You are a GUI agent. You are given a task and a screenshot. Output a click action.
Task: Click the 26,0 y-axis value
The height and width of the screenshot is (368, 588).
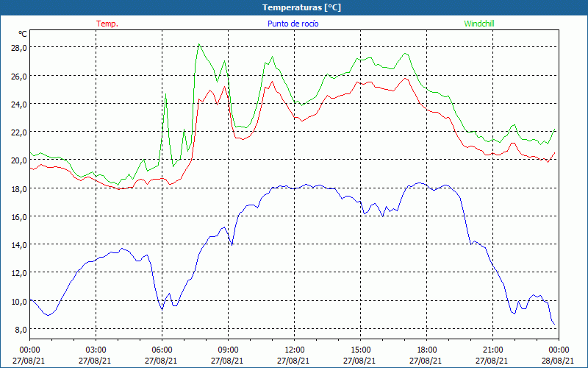pyautogui.click(x=18, y=76)
